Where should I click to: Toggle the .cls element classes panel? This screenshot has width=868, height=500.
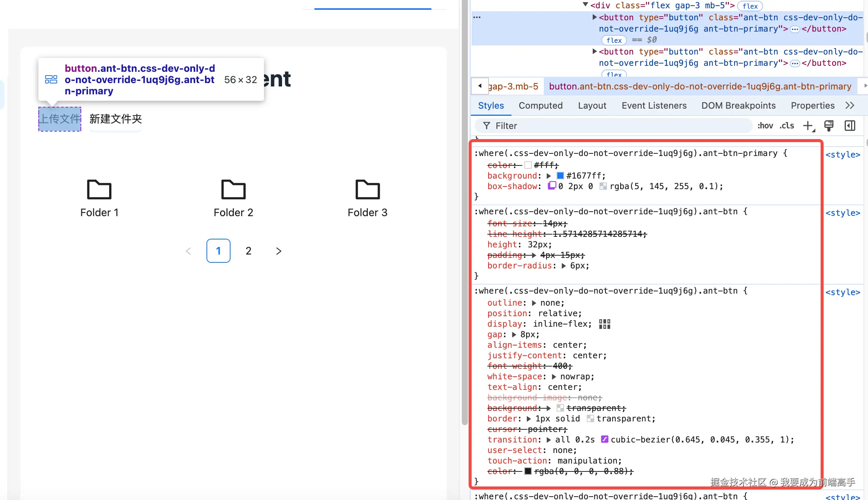point(787,126)
